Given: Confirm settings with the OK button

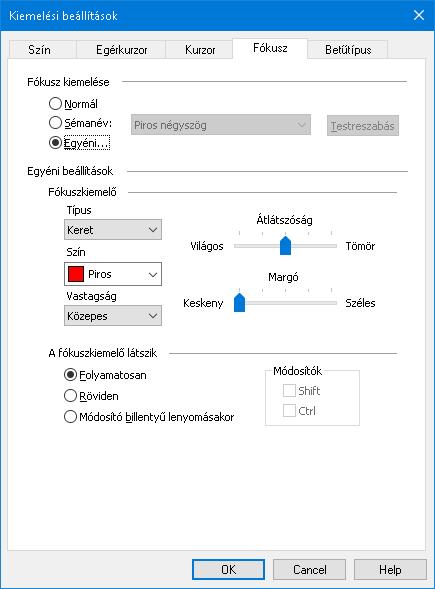Looking at the screenshot, I should click(228, 569).
